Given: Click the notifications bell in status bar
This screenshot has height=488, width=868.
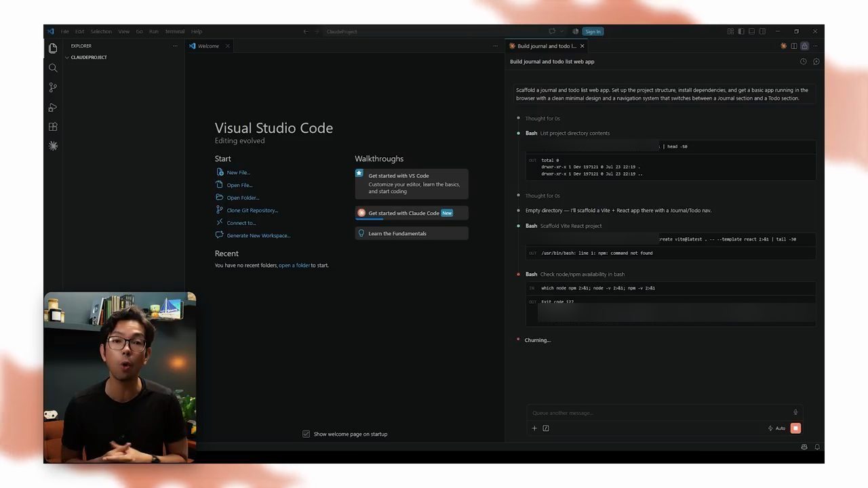Looking at the screenshot, I should 817,447.
